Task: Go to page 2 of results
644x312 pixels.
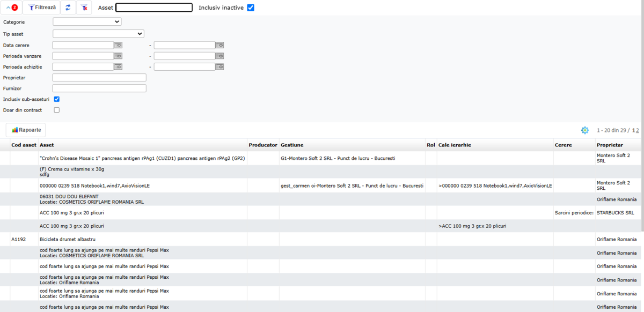Action: coord(637,130)
